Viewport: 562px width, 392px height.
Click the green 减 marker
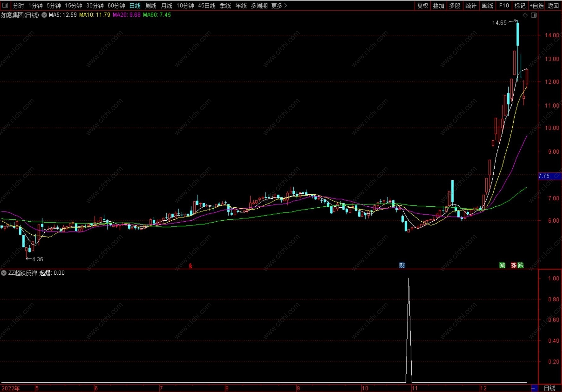pos(502,265)
